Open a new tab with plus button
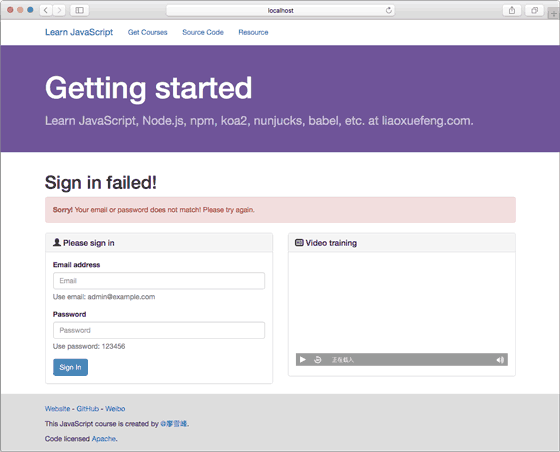 554,14
